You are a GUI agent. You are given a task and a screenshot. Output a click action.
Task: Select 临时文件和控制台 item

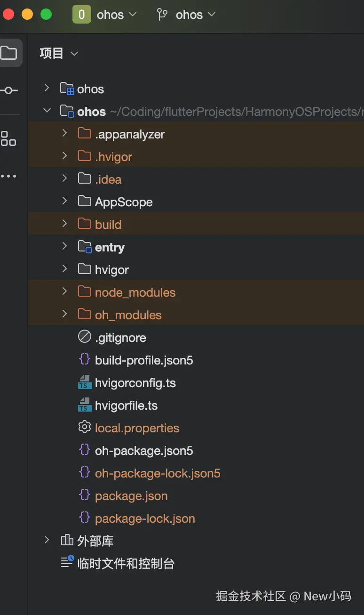(126, 563)
